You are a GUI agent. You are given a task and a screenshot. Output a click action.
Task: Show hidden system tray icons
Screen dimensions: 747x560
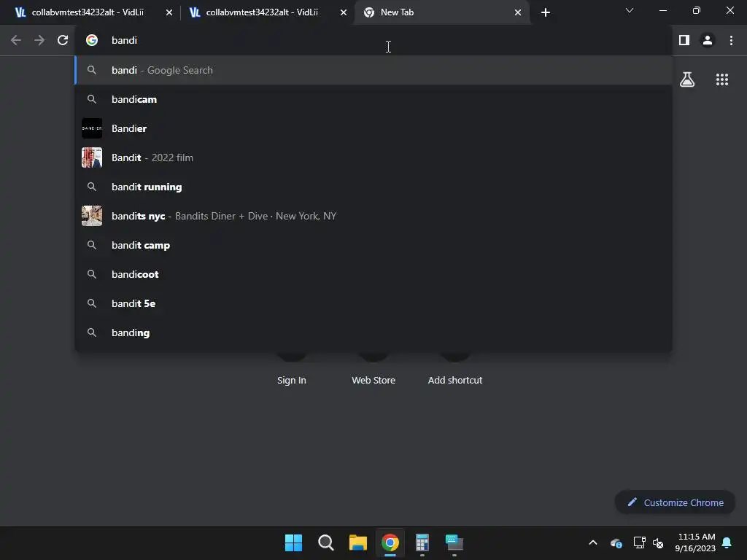click(593, 542)
